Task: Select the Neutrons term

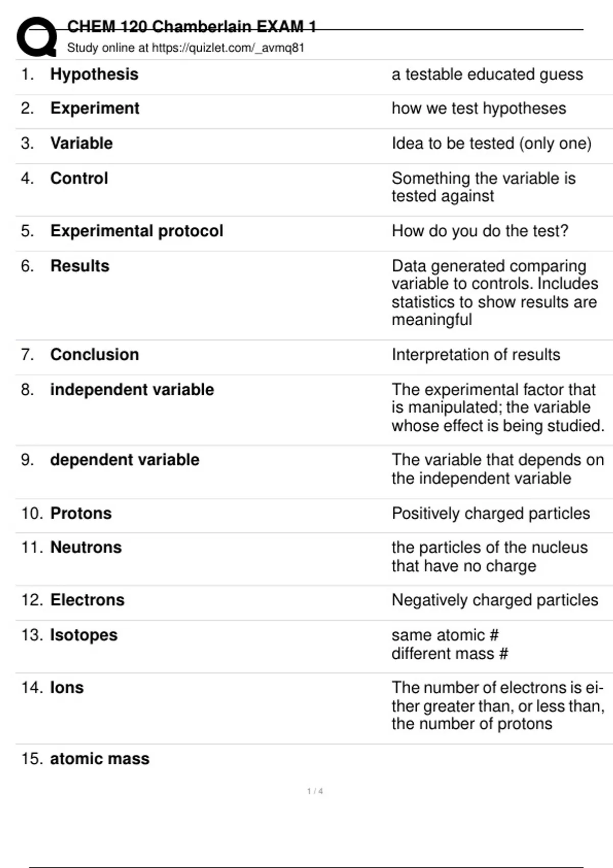Action: pyautogui.click(x=86, y=548)
